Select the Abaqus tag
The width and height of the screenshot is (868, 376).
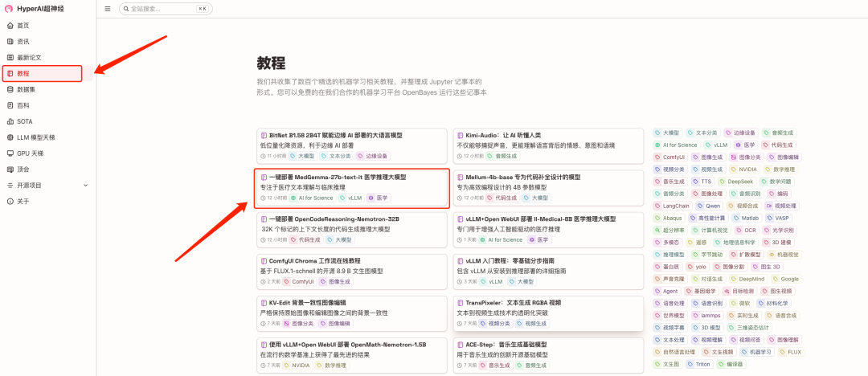pyautogui.click(x=669, y=219)
